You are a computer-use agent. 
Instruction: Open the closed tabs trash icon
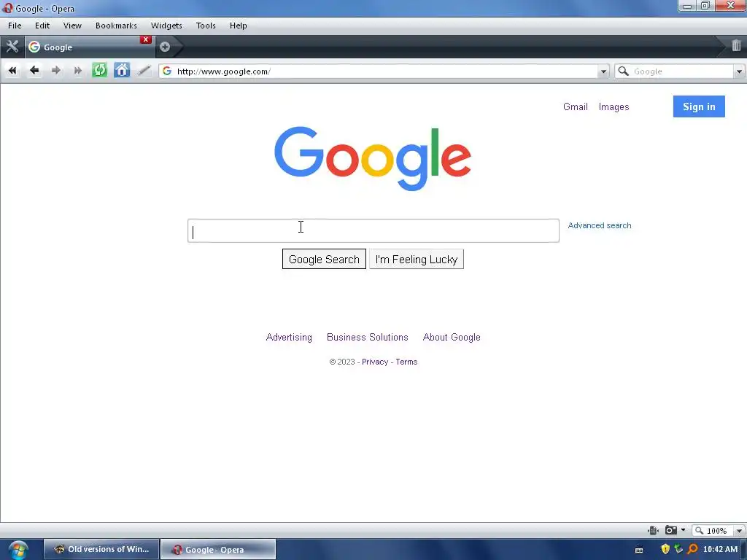click(x=736, y=46)
